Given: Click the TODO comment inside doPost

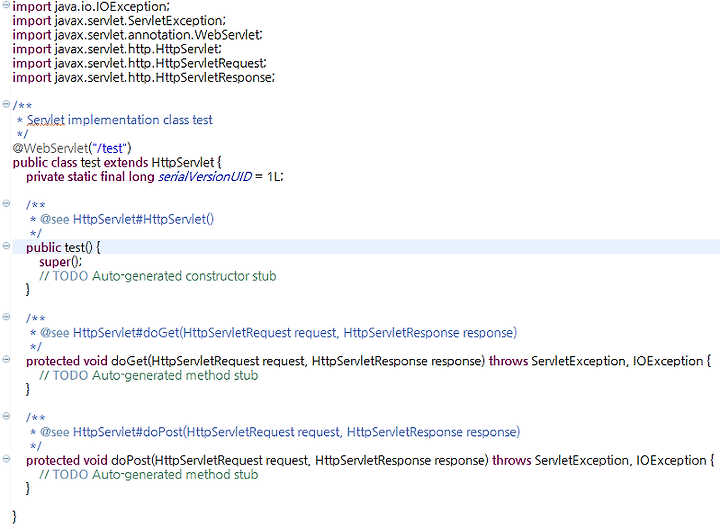Looking at the screenshot, I should (x=148, y=474).
